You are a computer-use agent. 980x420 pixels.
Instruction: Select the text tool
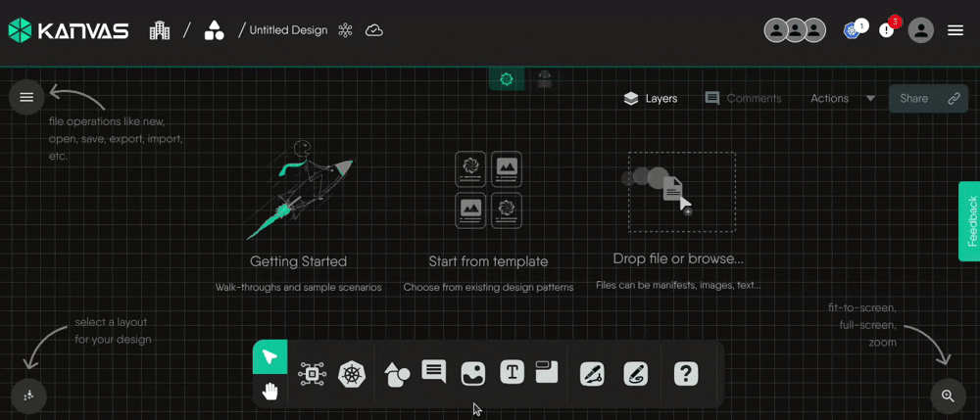(512, 372)
